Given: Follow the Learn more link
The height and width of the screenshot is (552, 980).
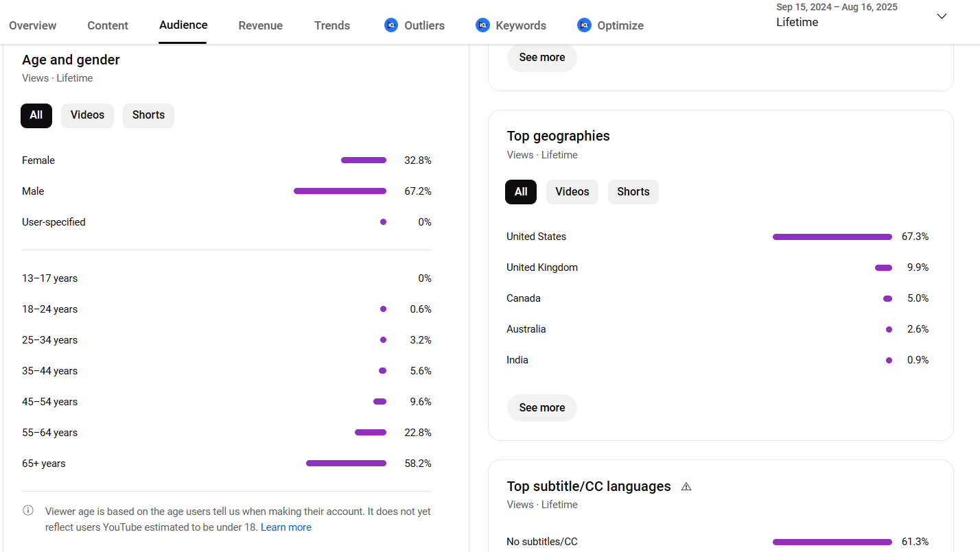Looking at the screenshot, I should point(286,527).
